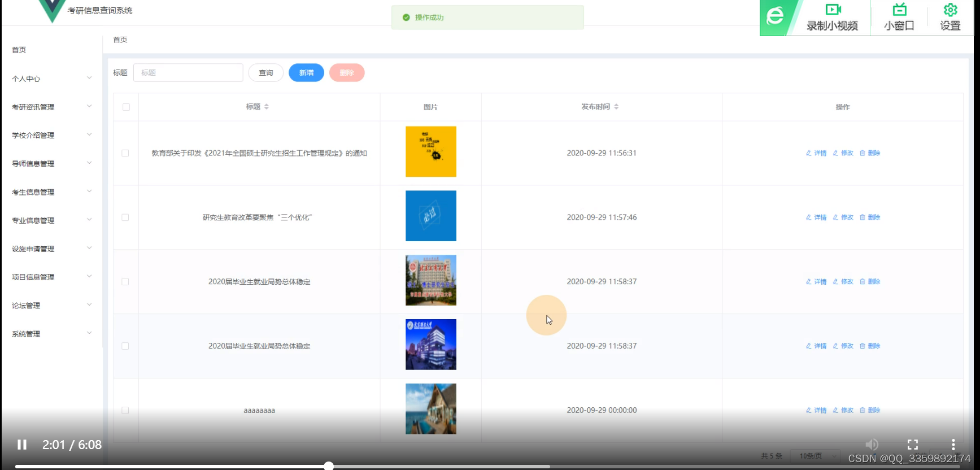The width and height of the screenshot is (980, 470).
Task: Open video more options menu
Action: pos(953,445)
